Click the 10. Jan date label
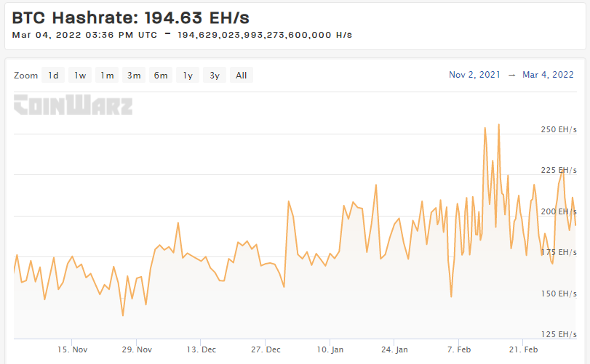The width and height of the screenshot is (590, 364). tap(330, 349)
